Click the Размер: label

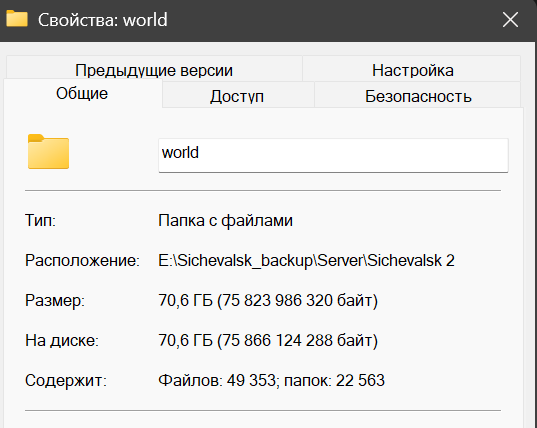55,301
